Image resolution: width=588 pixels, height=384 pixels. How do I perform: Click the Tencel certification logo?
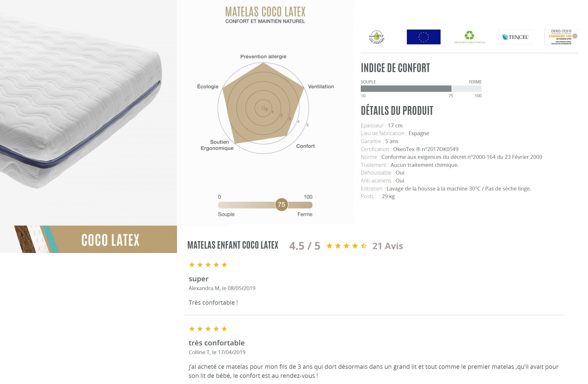[x=515, y=37]
